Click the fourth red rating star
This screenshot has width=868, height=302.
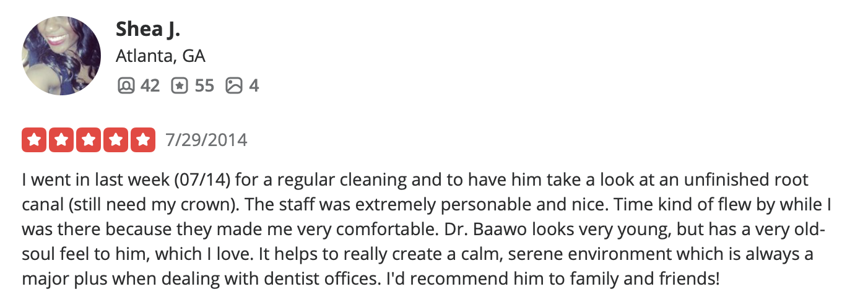tap(115, 140)
